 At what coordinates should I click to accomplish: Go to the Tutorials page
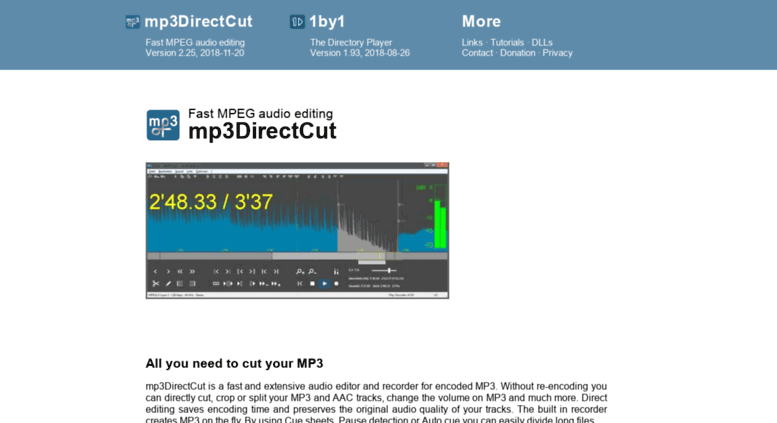(x=507, y=43)
